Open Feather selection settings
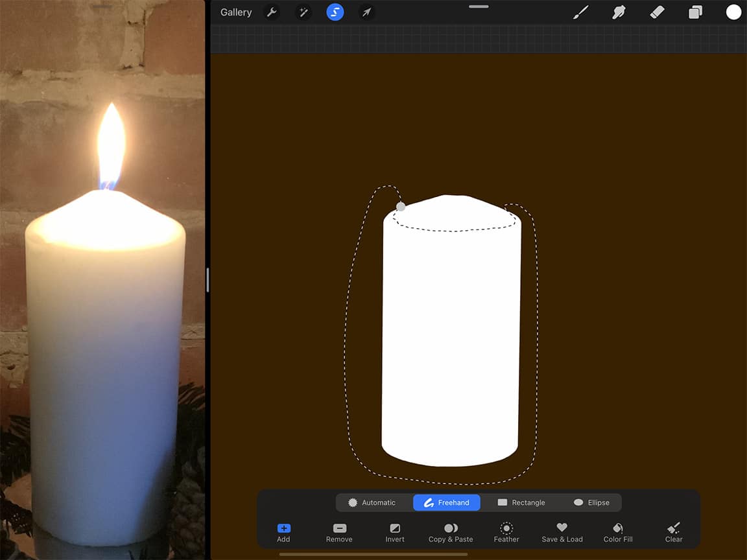 (x=506, y=533)
